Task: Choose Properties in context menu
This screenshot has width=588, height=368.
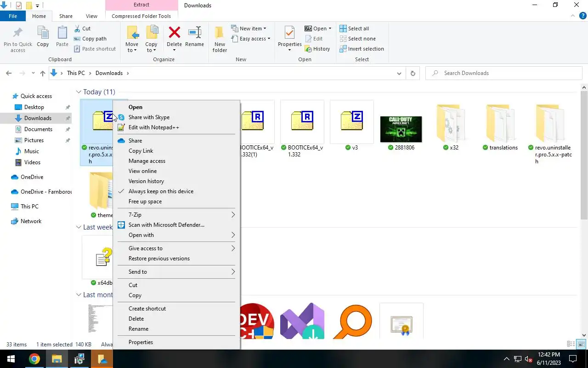Action: point(176,342)
